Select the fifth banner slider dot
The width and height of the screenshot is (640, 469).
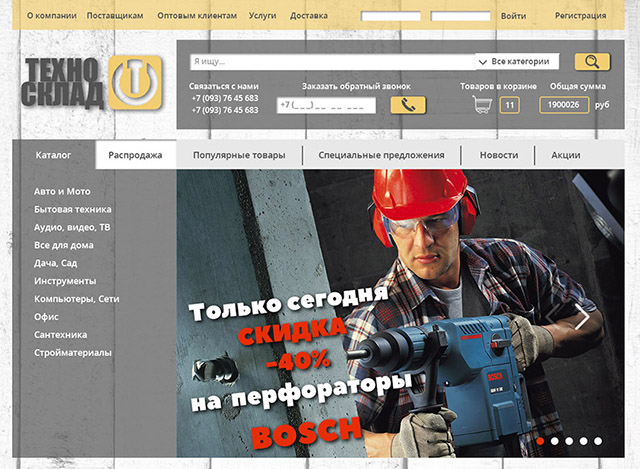(598, 441)
